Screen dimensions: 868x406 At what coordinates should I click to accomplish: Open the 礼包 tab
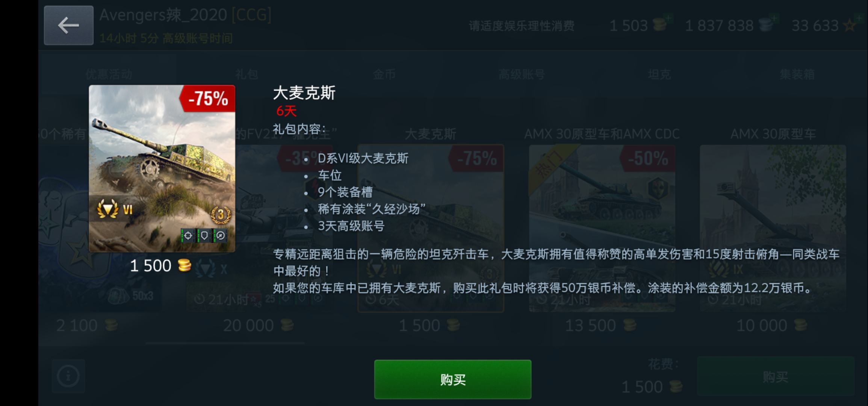click(x=246, y=74)
